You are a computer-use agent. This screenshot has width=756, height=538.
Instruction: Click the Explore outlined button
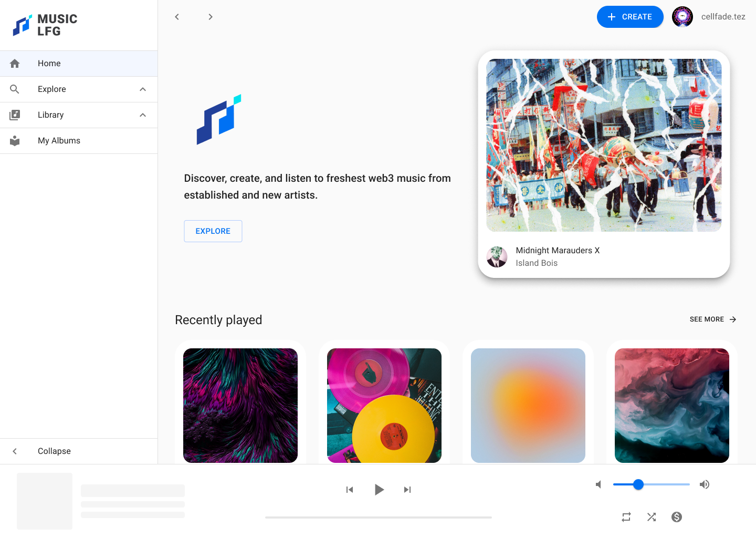point(213,231)
